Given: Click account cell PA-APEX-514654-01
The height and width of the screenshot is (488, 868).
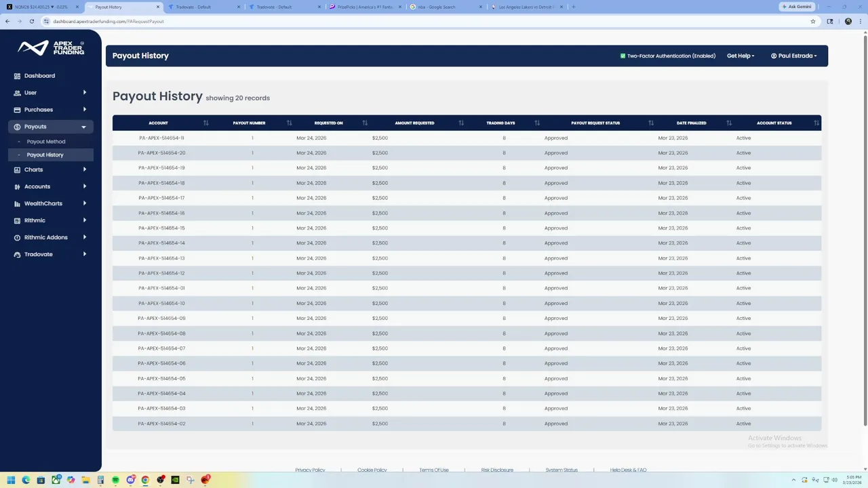Looking at the screenshot, I should 161,288.
